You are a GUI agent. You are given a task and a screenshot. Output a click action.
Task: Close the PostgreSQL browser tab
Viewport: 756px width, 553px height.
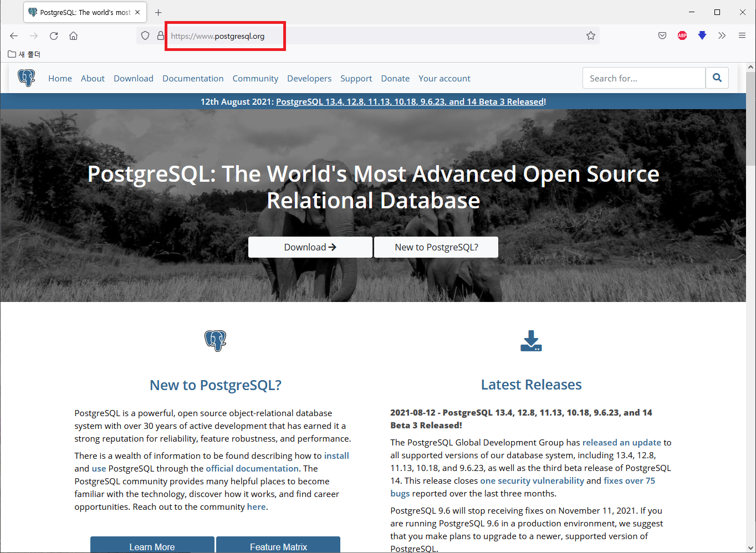click(137, 12)
